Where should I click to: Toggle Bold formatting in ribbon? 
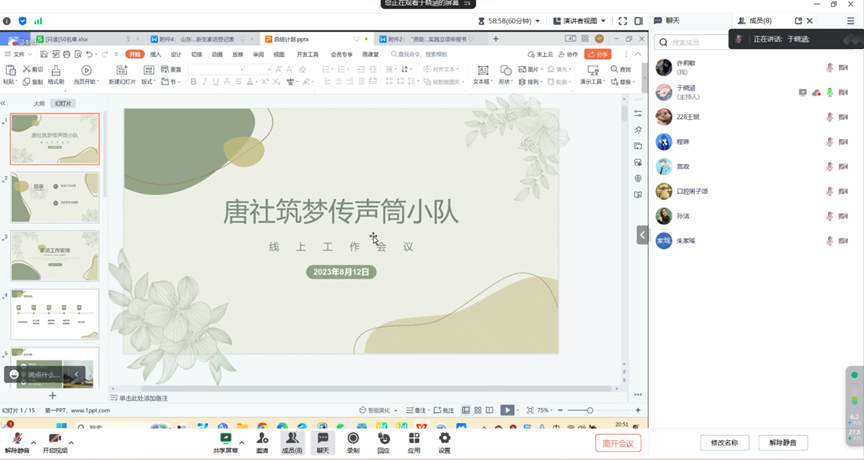pyautogui.click(x=193, y=82)
